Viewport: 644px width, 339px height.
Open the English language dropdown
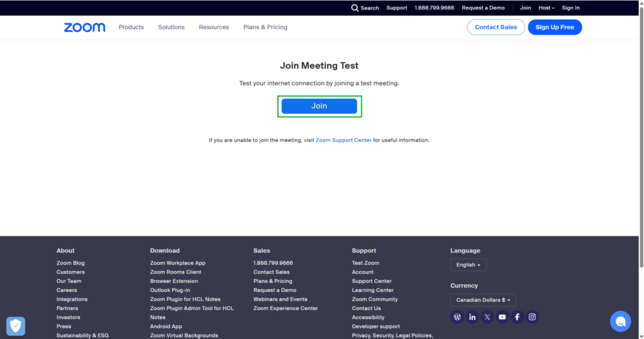click(x=468, y=265)
